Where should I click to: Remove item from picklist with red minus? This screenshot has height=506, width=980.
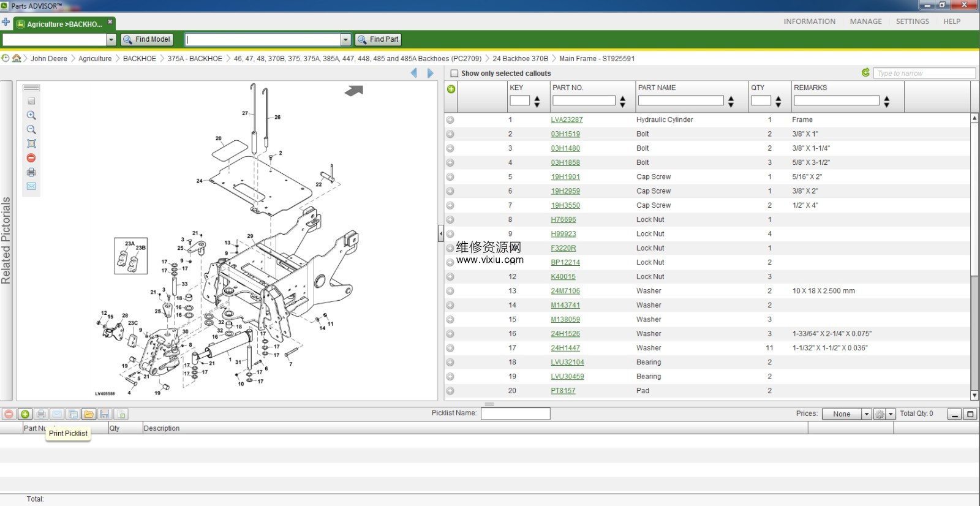coord(9,414)
